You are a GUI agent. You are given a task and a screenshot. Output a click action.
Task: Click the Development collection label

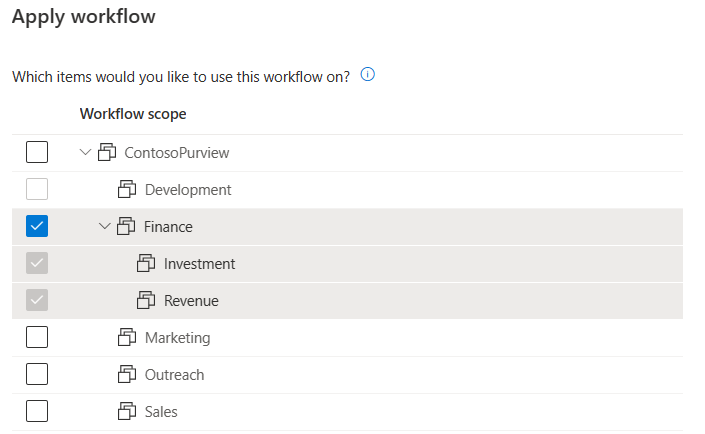(188, 190)
